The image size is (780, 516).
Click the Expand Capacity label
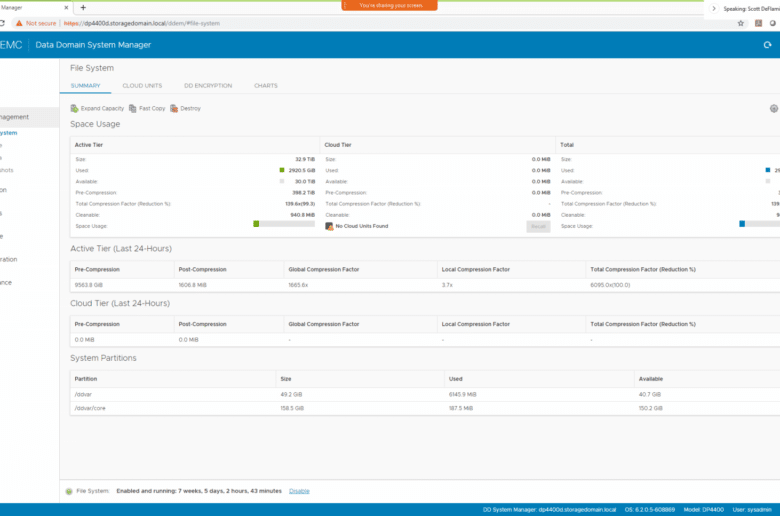point(102,108)
